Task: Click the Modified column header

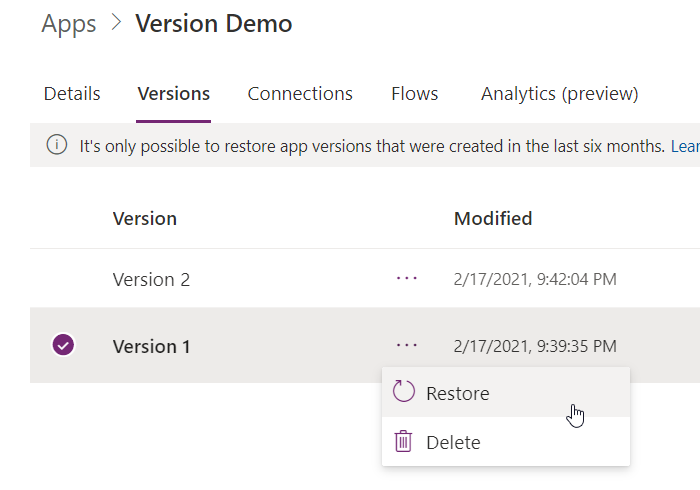Action: coord(493,219)
